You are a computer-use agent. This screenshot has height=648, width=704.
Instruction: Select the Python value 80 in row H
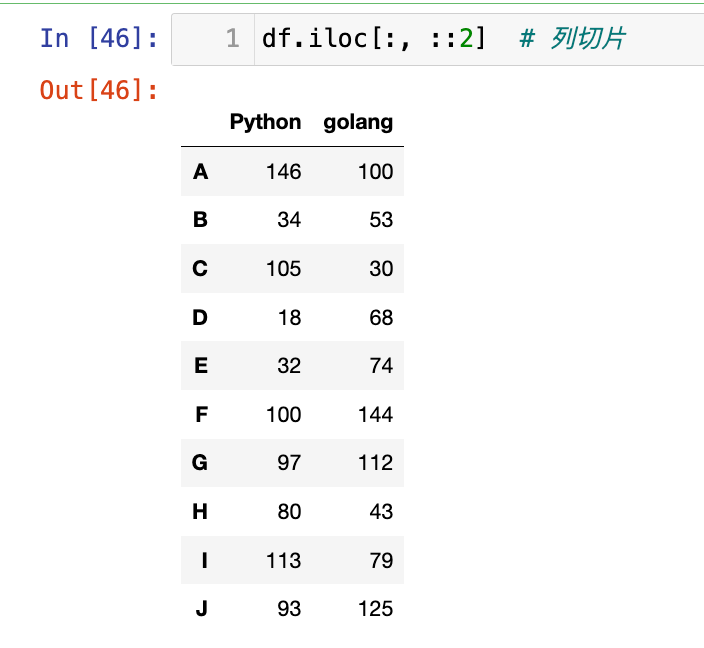pyautogui.click(x=289, y=512)
